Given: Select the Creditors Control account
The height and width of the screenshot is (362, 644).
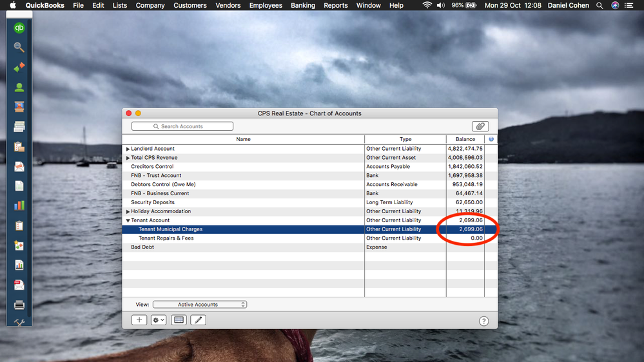Looking at the screenshot, I should [152, 167].
